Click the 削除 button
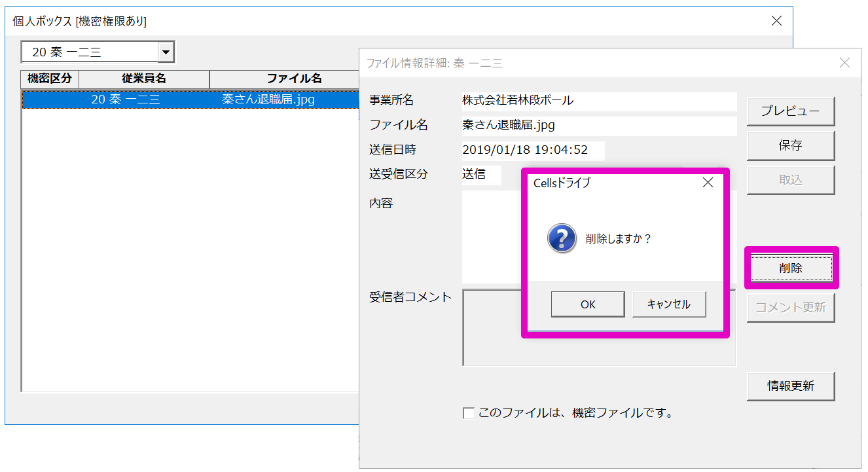Image resolution: width=868 pixels, height=472 pixels. 791,268
